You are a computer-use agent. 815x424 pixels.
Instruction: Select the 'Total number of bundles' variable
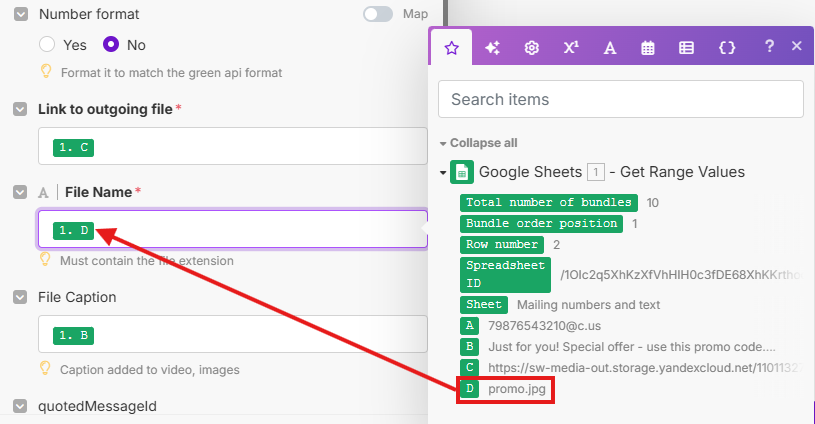pos(549,202)
